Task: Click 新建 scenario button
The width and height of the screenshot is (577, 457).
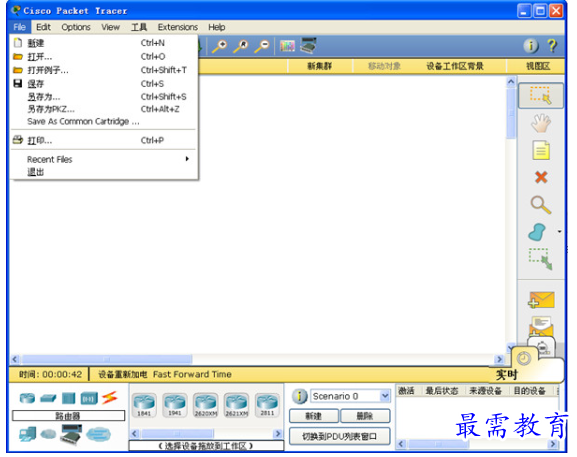Action: point(314,416)
